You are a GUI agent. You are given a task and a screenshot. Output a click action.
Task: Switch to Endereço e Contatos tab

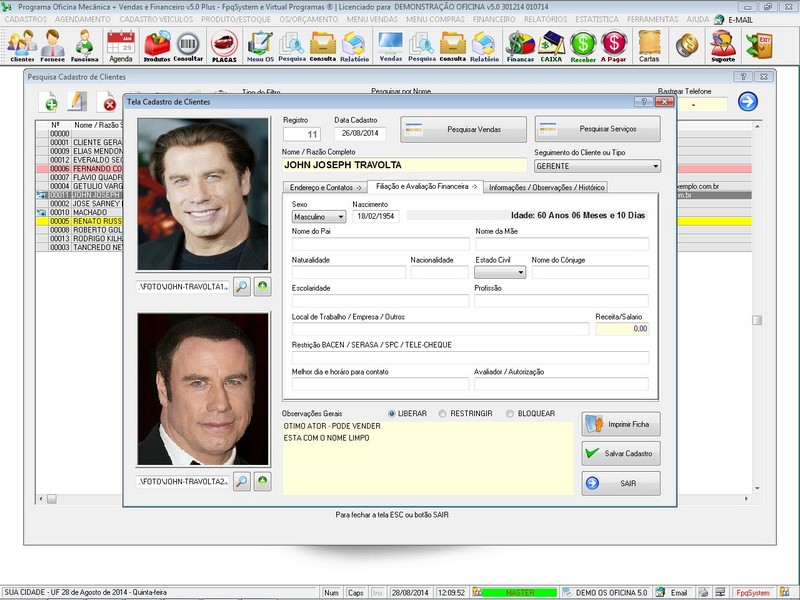(326, 187)
